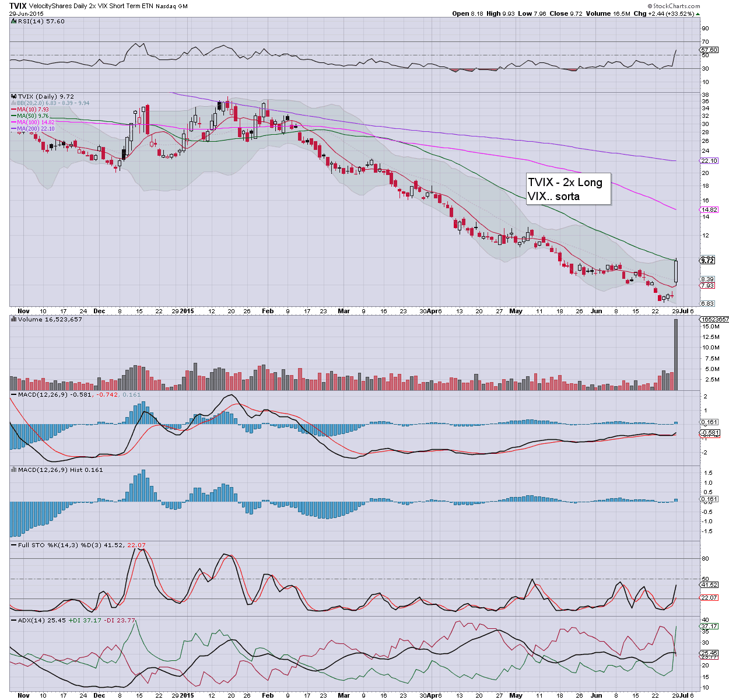Click the 16523657 volume axis tag
This screenshot has height=700, width=729.
(713, 319)
